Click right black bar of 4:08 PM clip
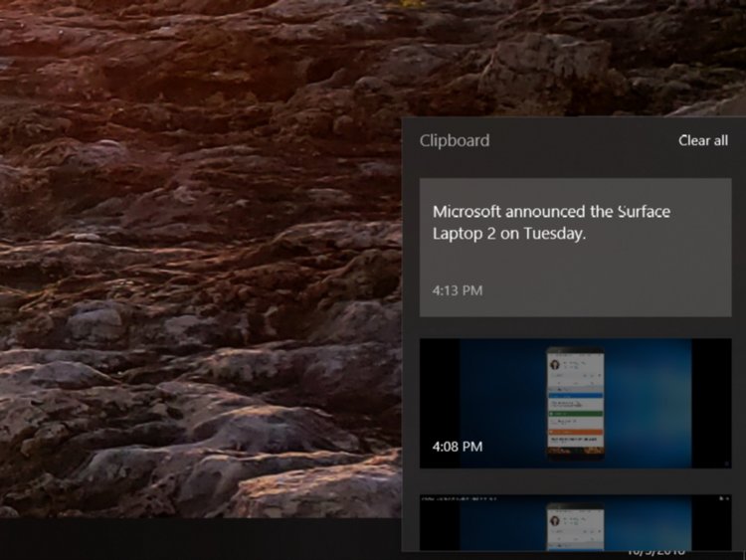This screenshot has width=746, height=560. 711,398
